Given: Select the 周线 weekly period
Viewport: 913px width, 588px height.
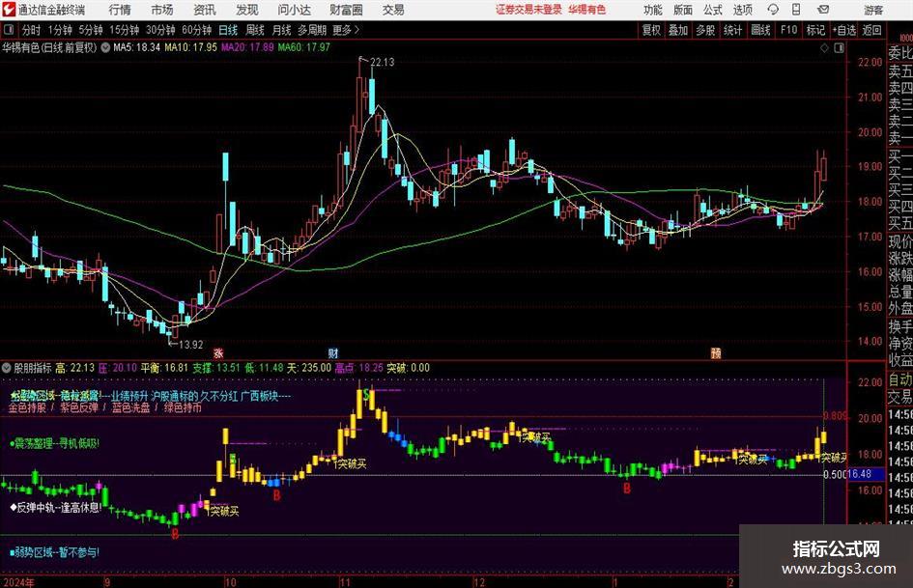Looking at the screenshot, I should [254, 30].
